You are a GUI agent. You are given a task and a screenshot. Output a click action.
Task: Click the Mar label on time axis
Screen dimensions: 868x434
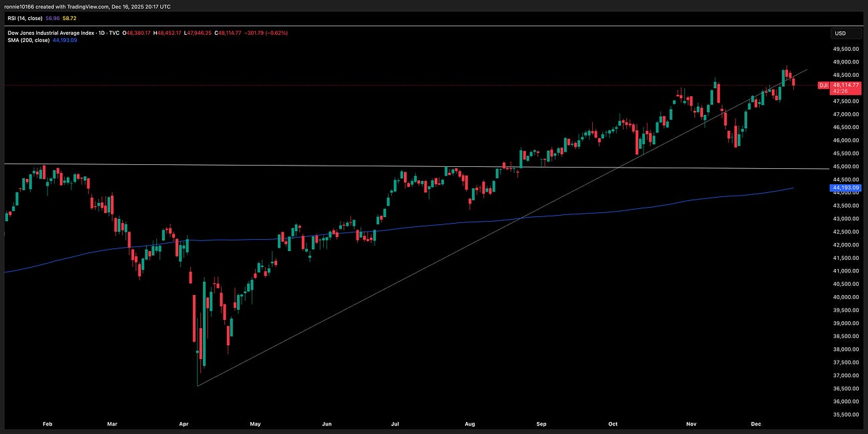pyautogui.click(x=112, y=423)
